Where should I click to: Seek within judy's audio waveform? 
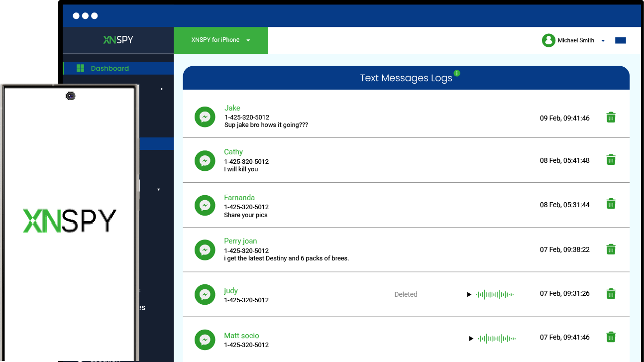pos(495,294)
